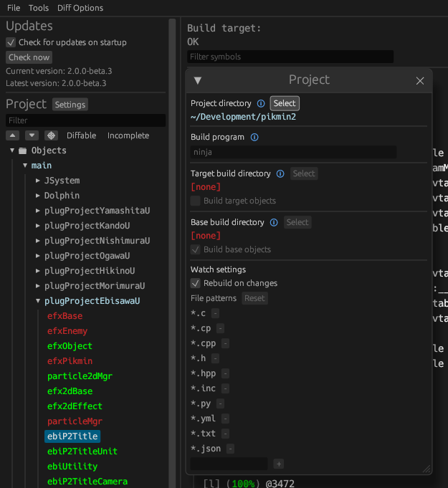Image resolution: width=448 pixels, height=488 pixels.
Task: Remove the *.cpp file pattern
Action: pos(226,343)
